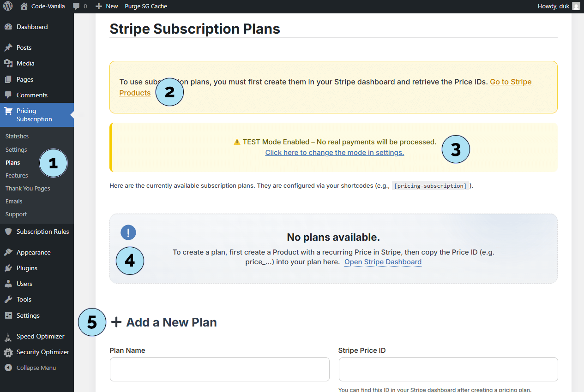Click the WordPress logo icon
The image size is (584, 392).
coord(8,6)
